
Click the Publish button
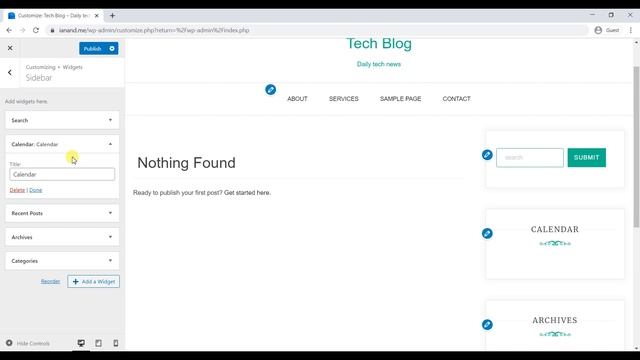(93, 49)
